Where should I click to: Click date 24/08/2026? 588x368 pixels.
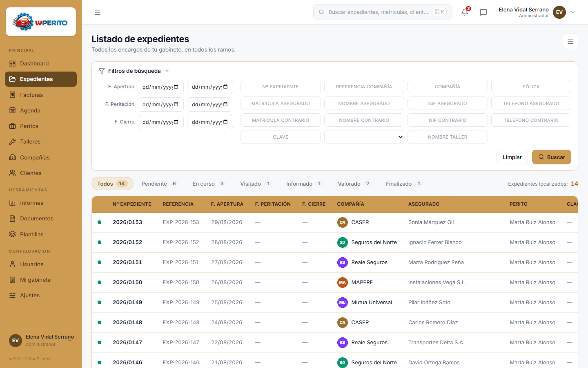click(x=227, y=323)
